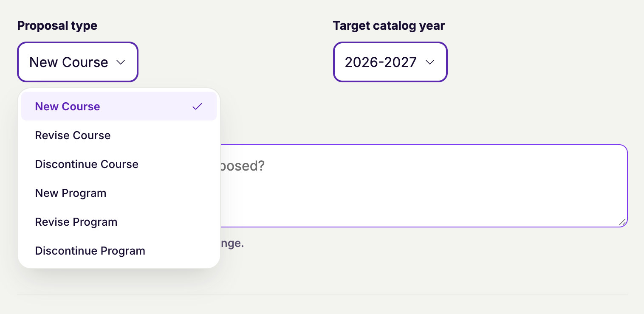Image resolution: width=644 pixels, height=314 pixels.
Task: Select the Discontinue Course option
Action: point(119,164)
